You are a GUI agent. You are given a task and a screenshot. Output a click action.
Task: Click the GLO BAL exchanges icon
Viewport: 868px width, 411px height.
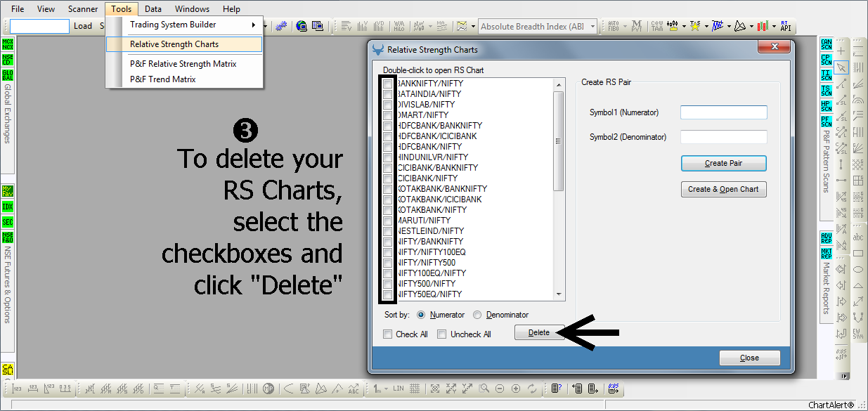tap(8, 75)
